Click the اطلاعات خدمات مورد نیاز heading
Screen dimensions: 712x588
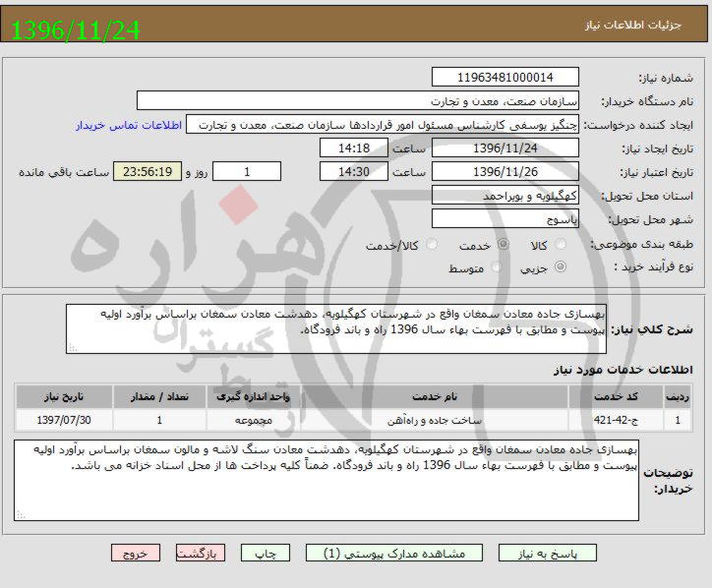tap(623, 370)
